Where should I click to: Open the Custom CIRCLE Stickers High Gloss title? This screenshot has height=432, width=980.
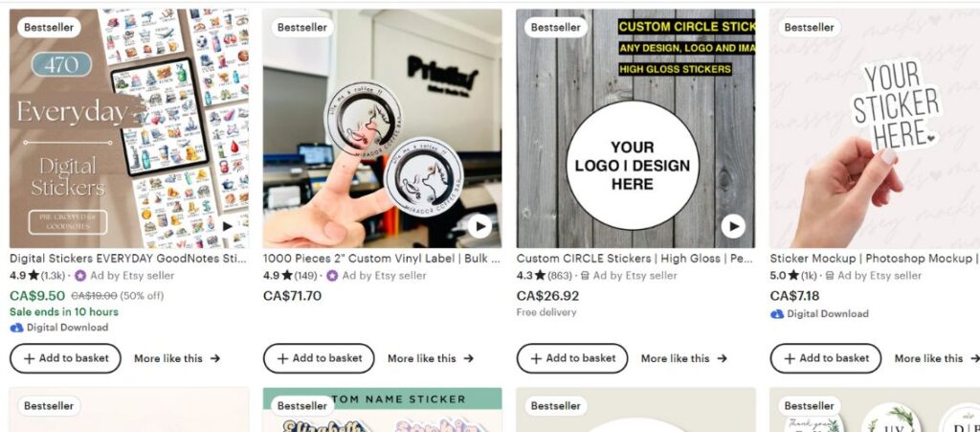pos(635,259)
